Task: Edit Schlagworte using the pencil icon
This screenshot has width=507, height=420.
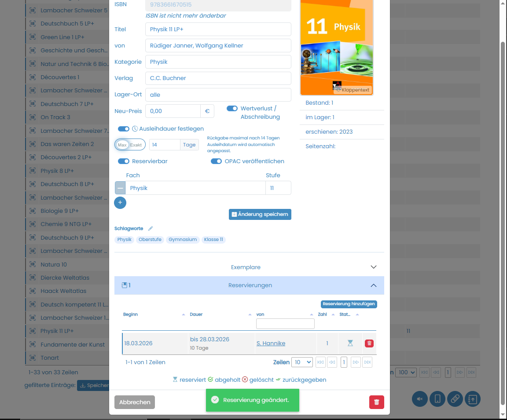Action: click(x=150, y=228)
